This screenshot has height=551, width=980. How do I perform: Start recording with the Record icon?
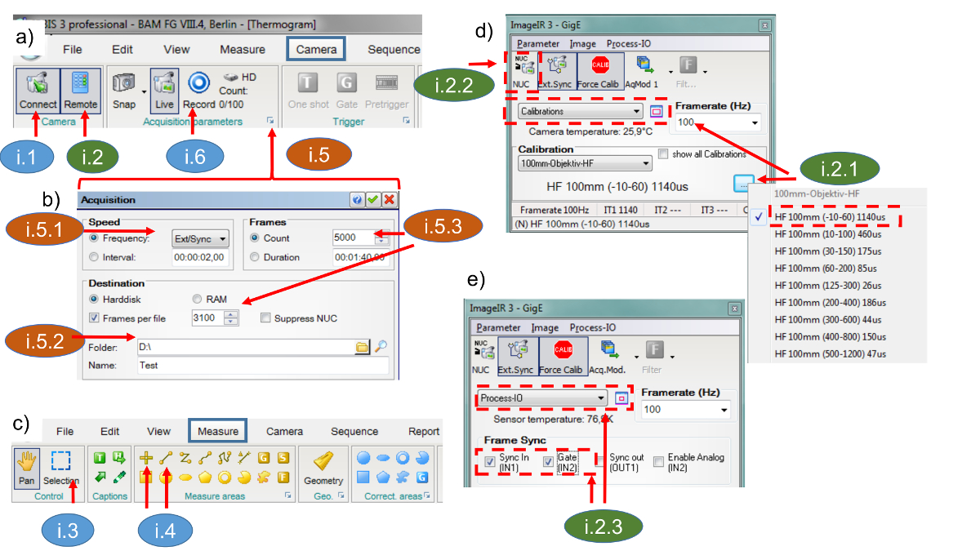pos(198,83)
